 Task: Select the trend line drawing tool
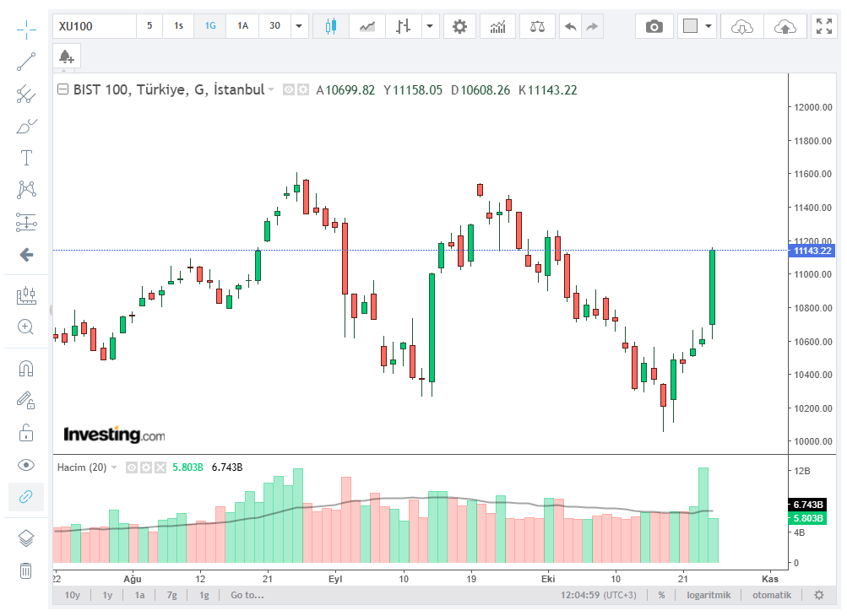(26, 62)
